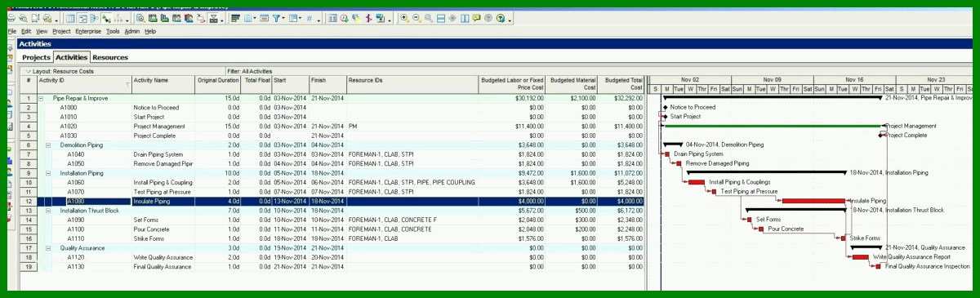Collapse the Quality Assurance group
The height and width of the screenshot is (298, 980).
point(47,247)
